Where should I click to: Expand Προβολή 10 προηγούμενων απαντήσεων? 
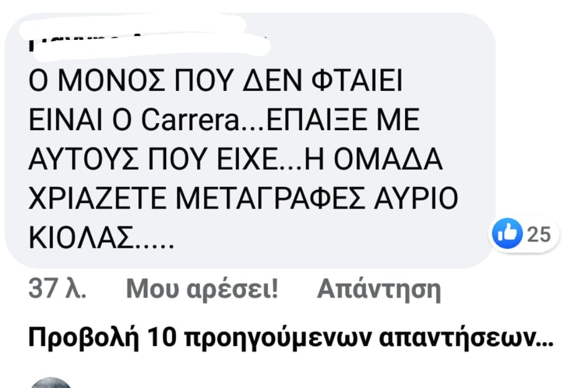coord(291,338)
